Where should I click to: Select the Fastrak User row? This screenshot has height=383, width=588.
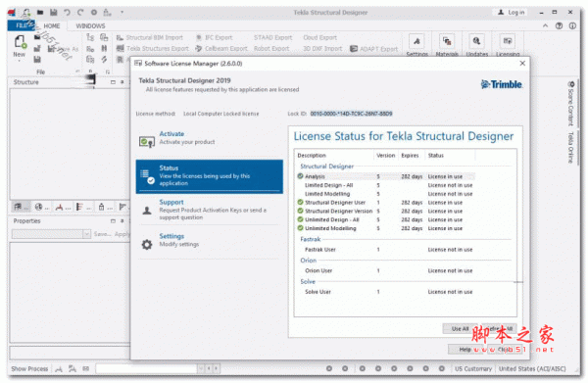(x=385, y=250)
